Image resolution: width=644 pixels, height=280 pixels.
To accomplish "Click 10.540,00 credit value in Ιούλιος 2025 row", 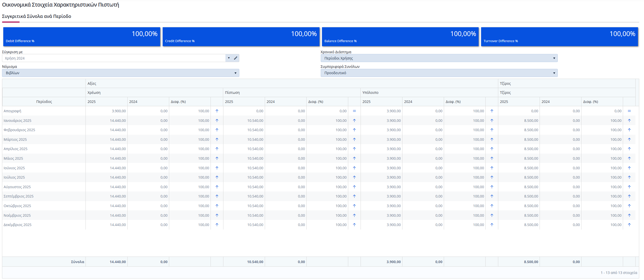I will click(255, 177).
